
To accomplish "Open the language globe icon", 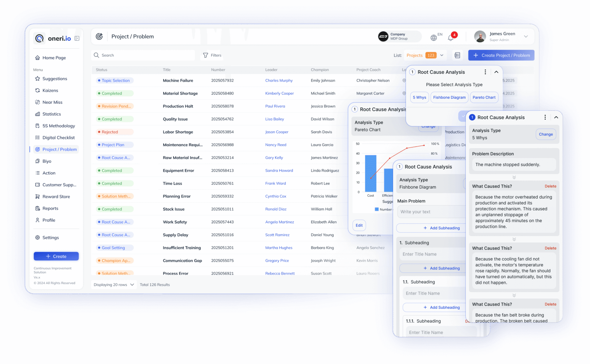I will (x=434, y=37).
